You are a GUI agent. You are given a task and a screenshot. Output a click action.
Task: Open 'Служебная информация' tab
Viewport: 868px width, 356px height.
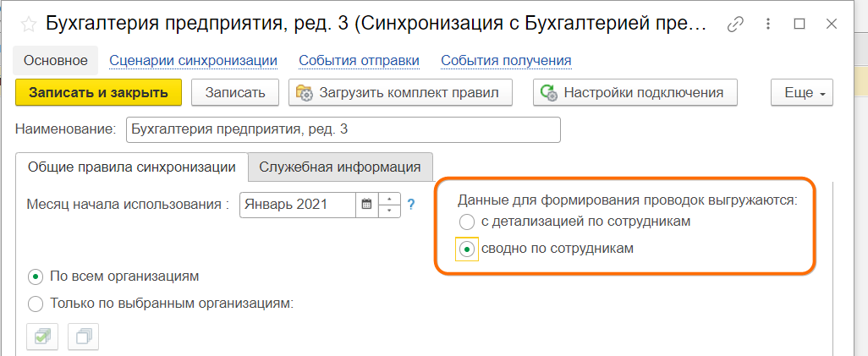(x=340, y=167)
